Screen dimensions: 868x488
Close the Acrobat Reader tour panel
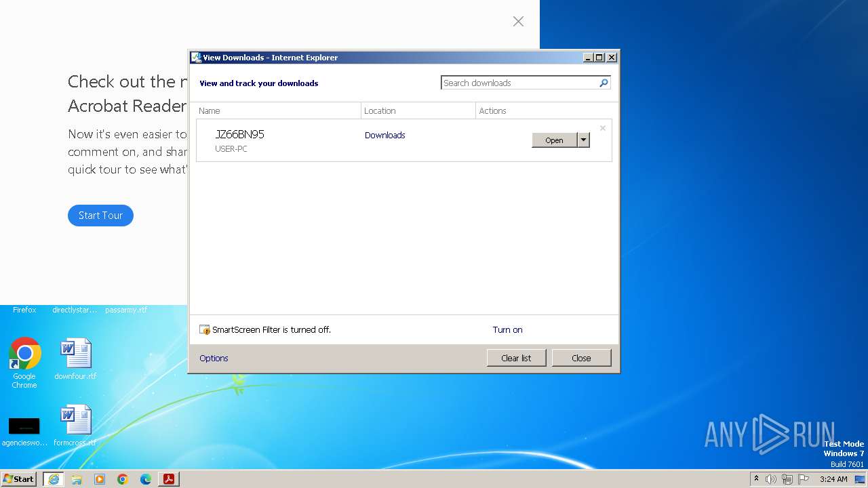(x=518, y=22)
